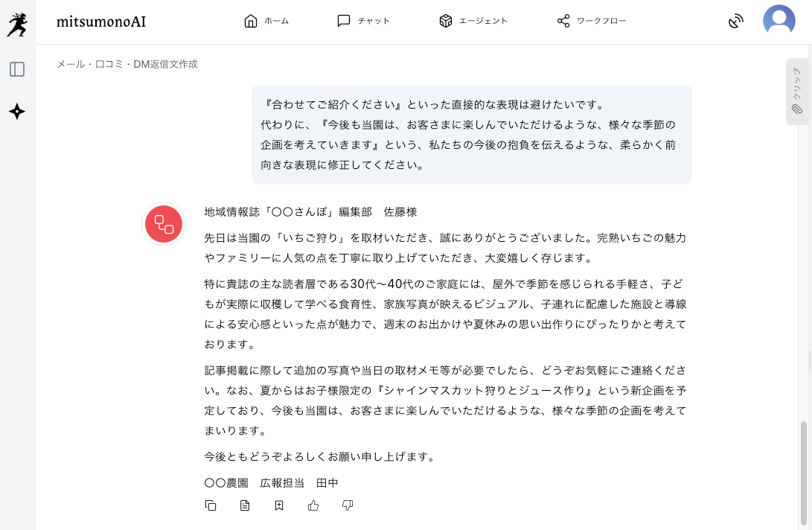This screenshot has height=530, width=812.
Task: Open the ワークフロー menu item
Action: 592,21
